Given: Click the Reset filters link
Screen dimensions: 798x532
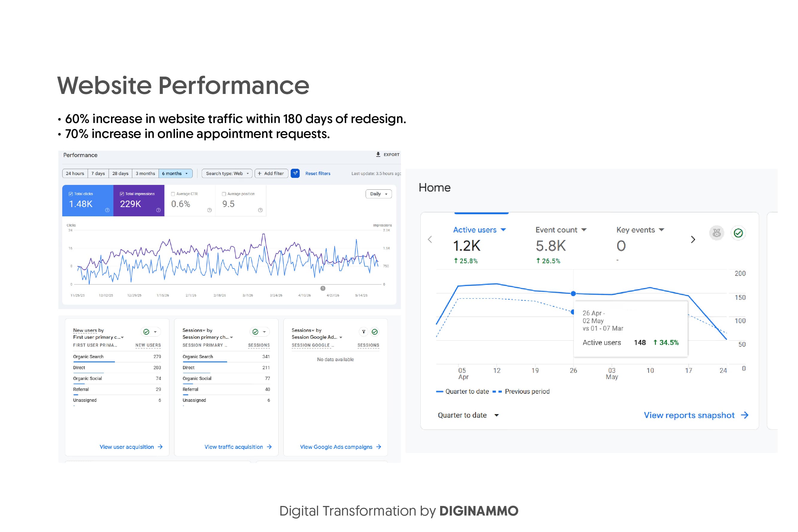Looking at the screenshot, I should click(318, 173).
